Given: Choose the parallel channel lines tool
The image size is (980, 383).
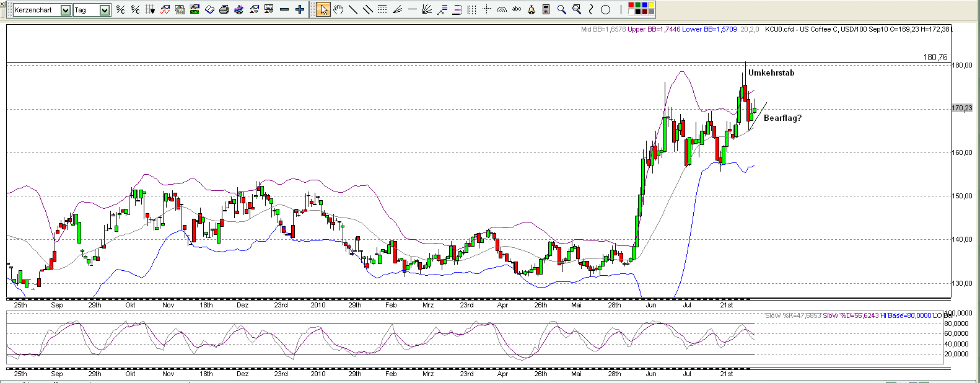Looking at the screenshot, I should pos(368,9).
